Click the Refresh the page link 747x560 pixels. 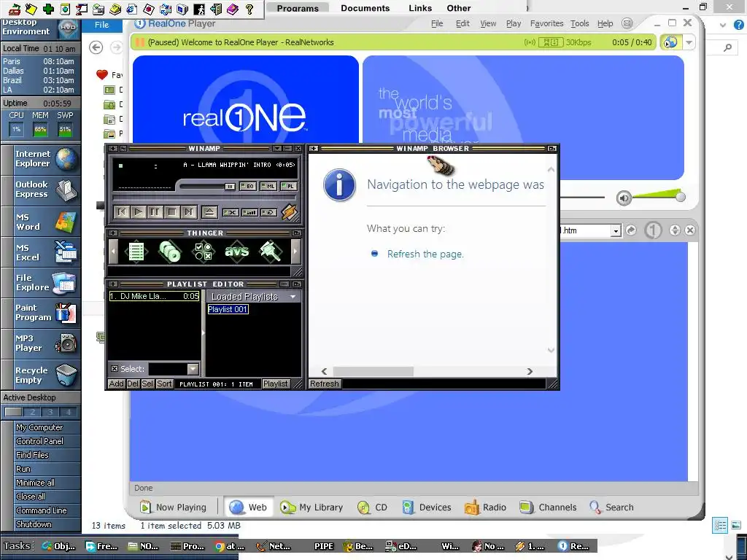click(x=425, y=254)
